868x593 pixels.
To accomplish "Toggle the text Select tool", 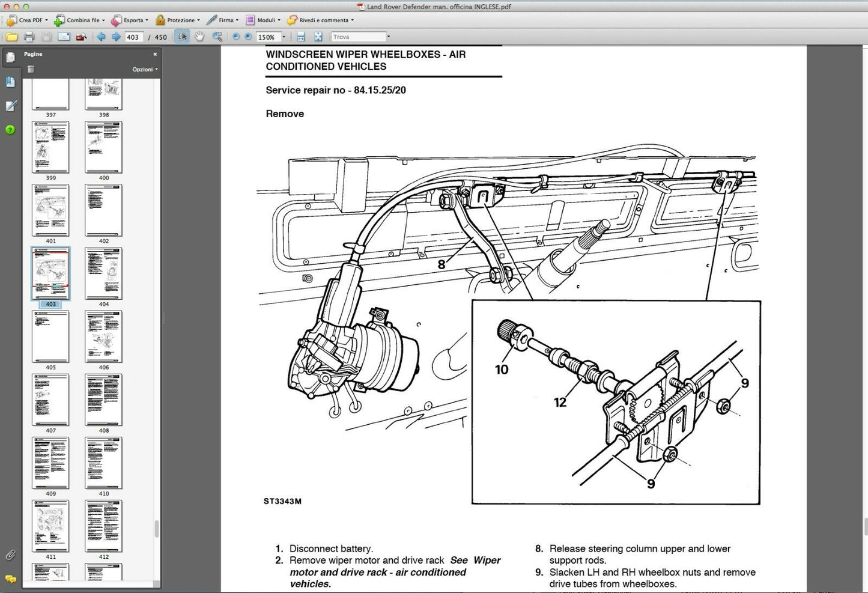I will [x=182, y=37].
